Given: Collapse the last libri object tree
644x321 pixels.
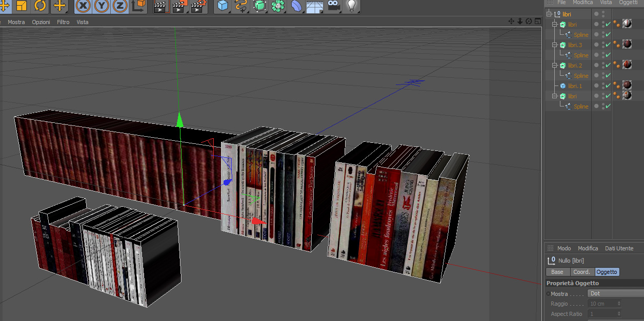Looking at the screenshot, I should point(554,96).
